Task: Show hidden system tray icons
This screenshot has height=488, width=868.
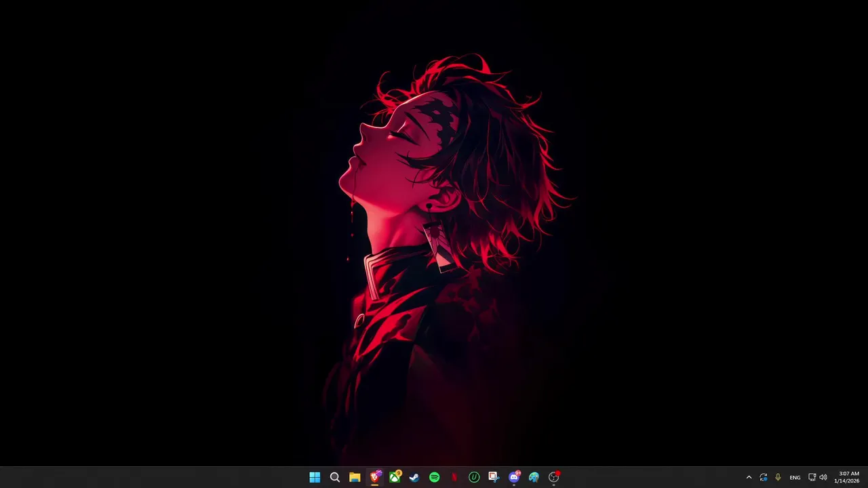Action: [x=749, y=477]
